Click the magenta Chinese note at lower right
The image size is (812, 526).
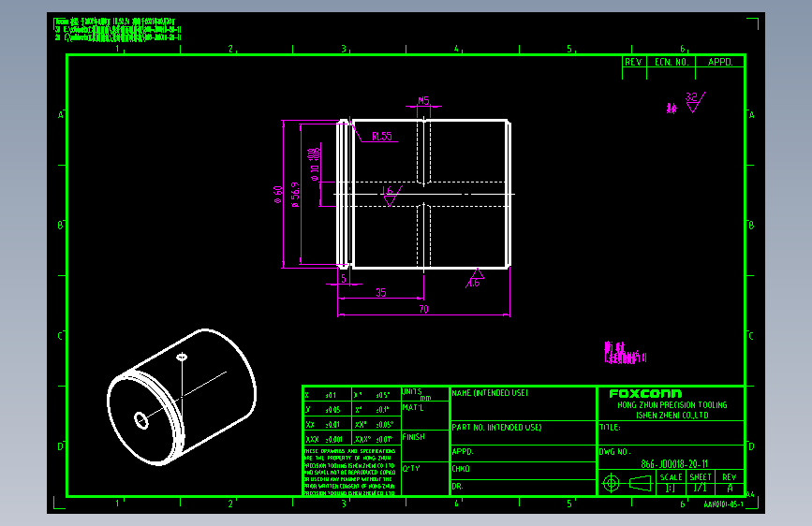coord(625,353)
